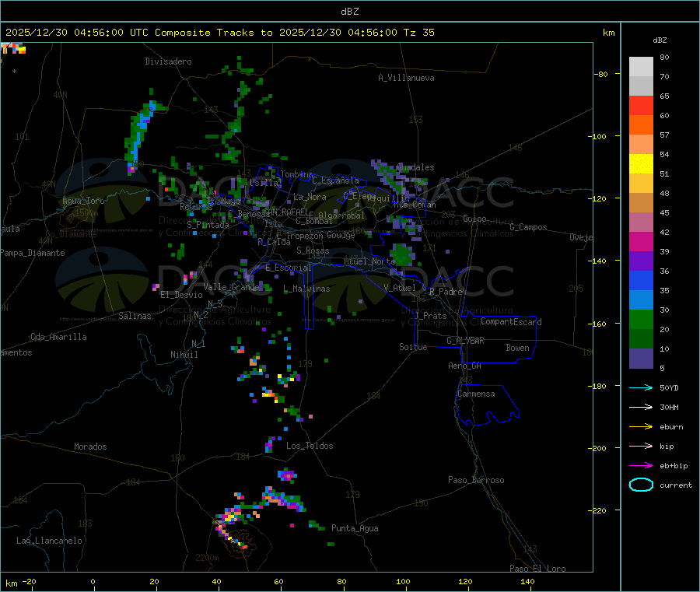Click the 'Lag.Llancanelo' map label
This screenshot has width=700, height=592.
[x=50, y=541]
